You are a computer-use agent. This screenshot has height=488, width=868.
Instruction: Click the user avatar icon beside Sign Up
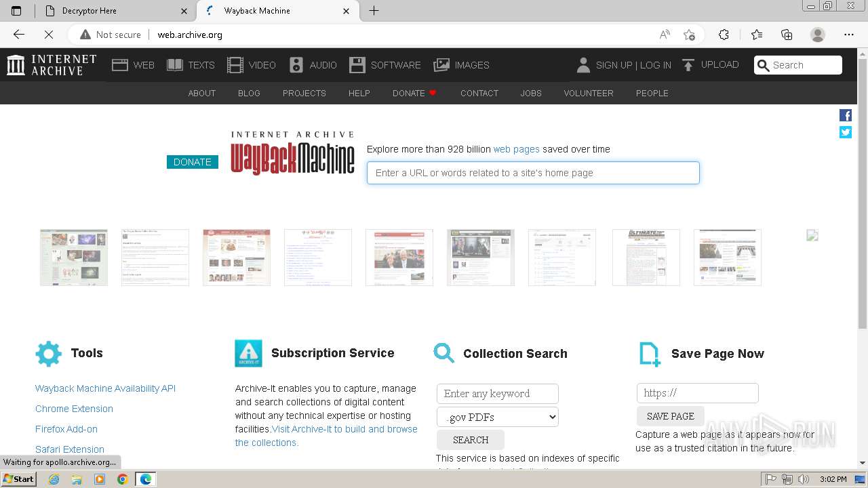tap(583, 65)
